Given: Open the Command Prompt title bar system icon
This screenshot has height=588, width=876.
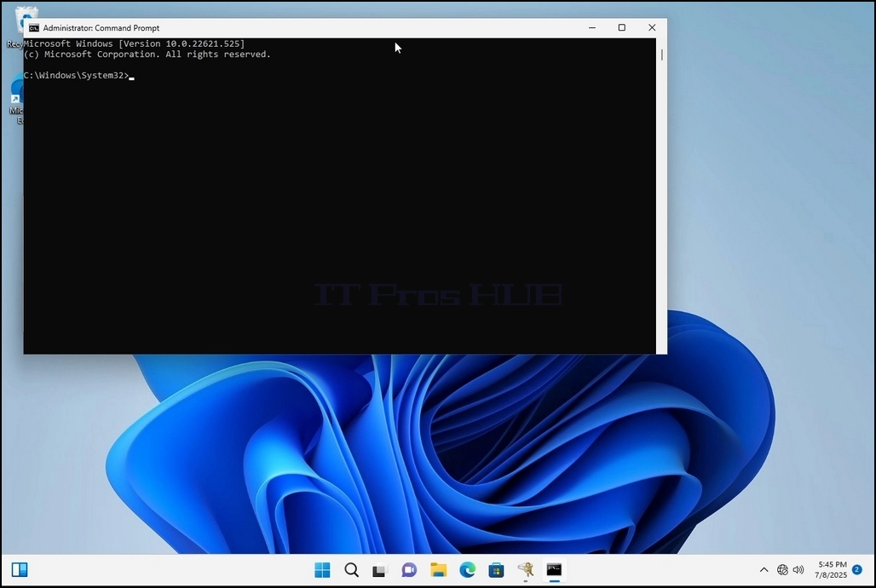Looking at the screenshot, I should [34, 28].
